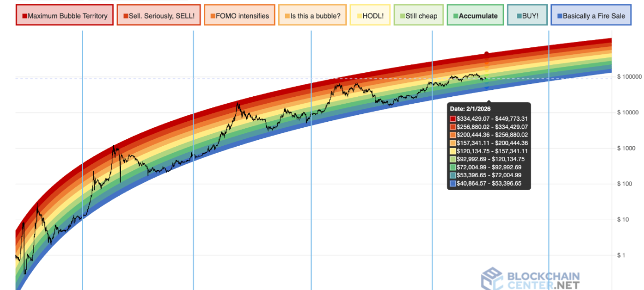Screen dimensions: 644x290
Task: Toggle the BUY! legend band
Action: click(x=526, y=15)
